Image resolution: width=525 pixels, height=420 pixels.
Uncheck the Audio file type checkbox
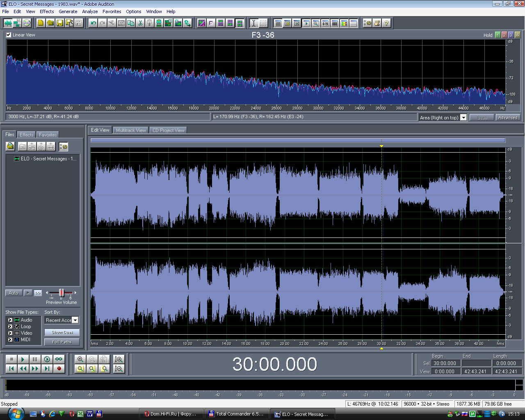tap(10, 320)
